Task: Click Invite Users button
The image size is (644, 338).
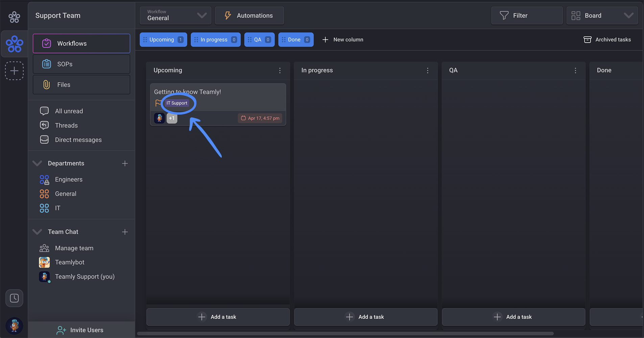Action: coord(81,330)
